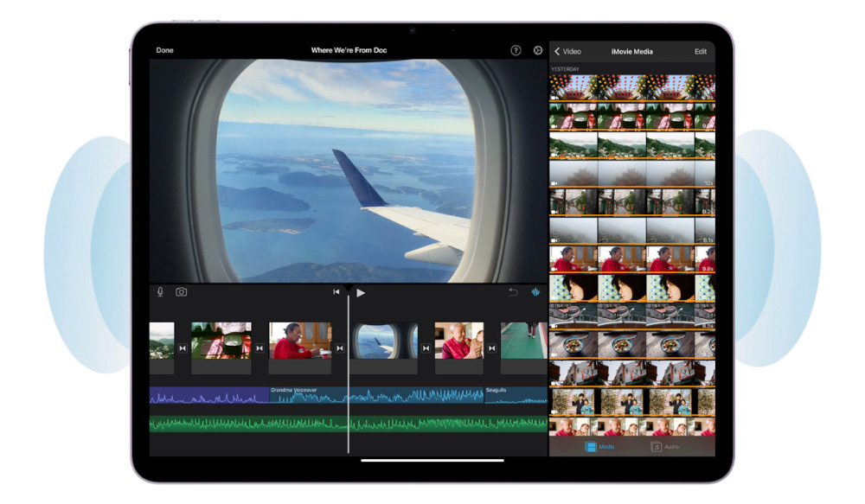Tap the Done button
The height and width of the screenshot is (504, 865).
tap(164, 51)
